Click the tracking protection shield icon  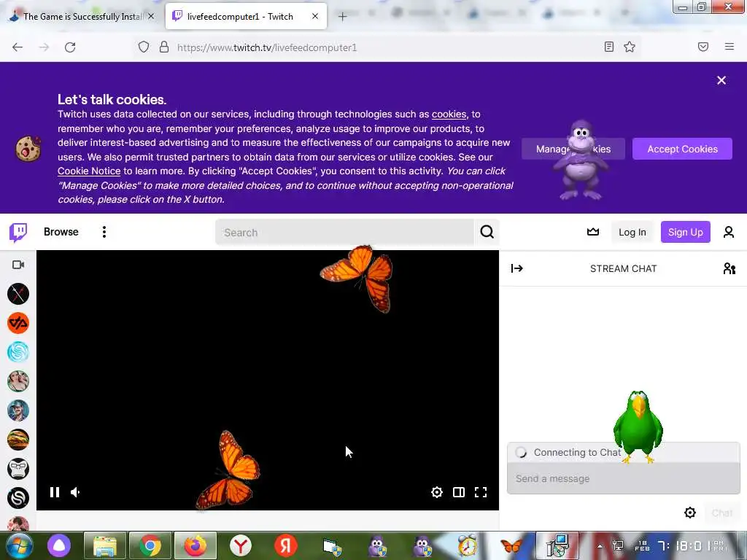pyautogui.click(x=144, y=47)
